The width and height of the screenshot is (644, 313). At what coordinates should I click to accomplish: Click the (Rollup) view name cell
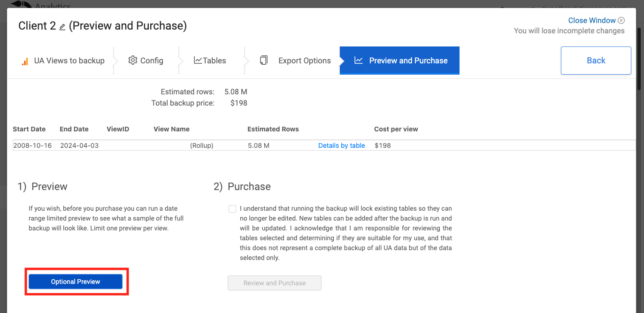[x=202, y=145]
